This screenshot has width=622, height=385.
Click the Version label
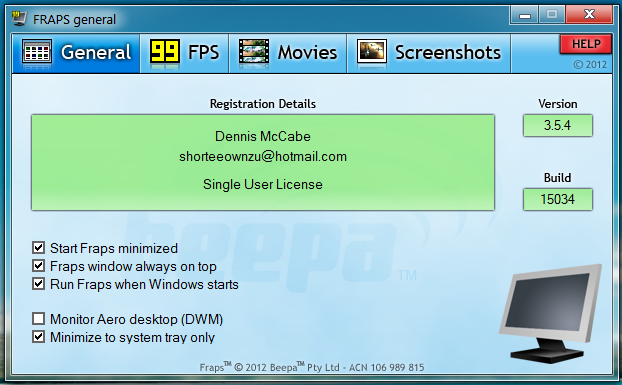click(x=558, y=104)
